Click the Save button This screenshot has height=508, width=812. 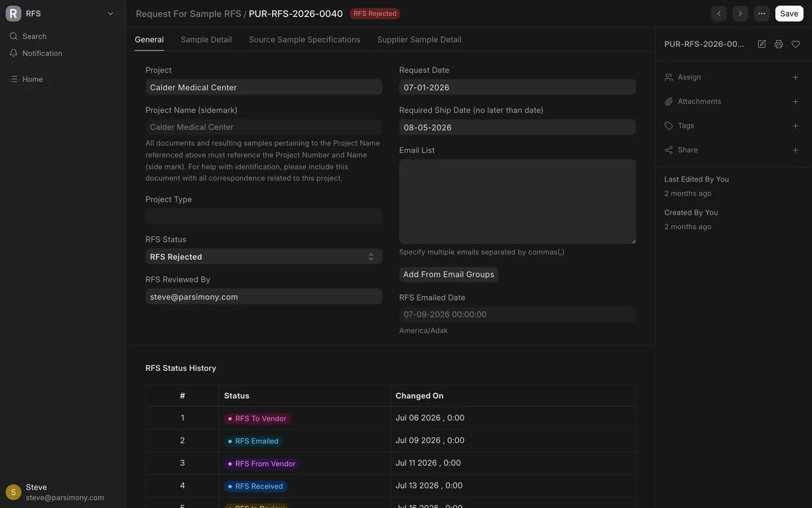coord(789,13)
